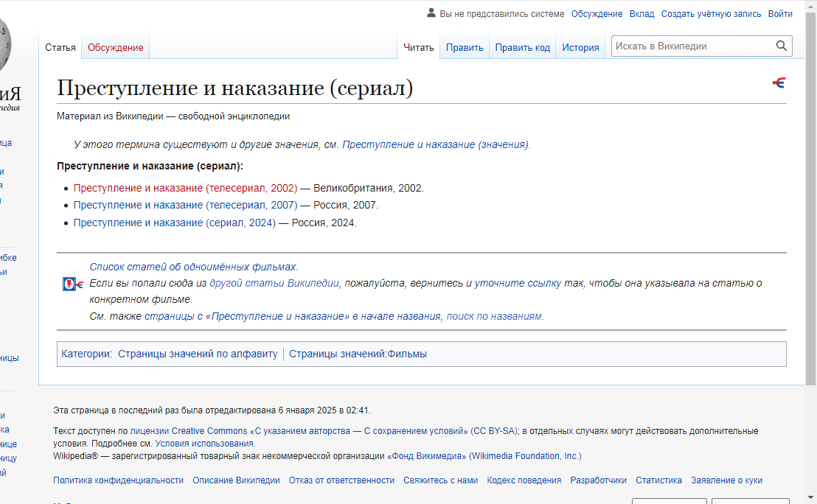This screenshot has width=817, height=504.
Task: Open Обсуждение link in the top user bar
Action: coord(597,14)
